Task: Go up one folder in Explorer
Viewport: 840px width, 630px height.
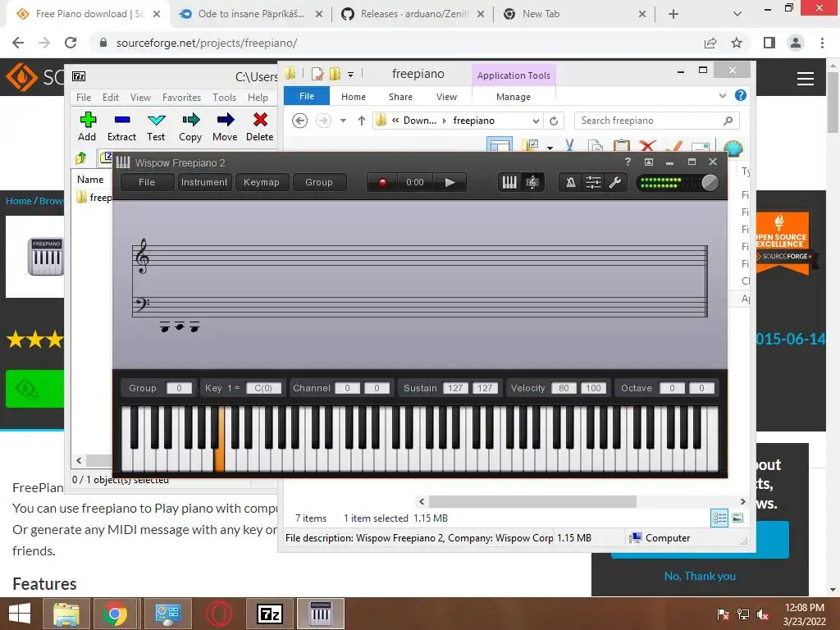Action: click(x=362, y=121)
